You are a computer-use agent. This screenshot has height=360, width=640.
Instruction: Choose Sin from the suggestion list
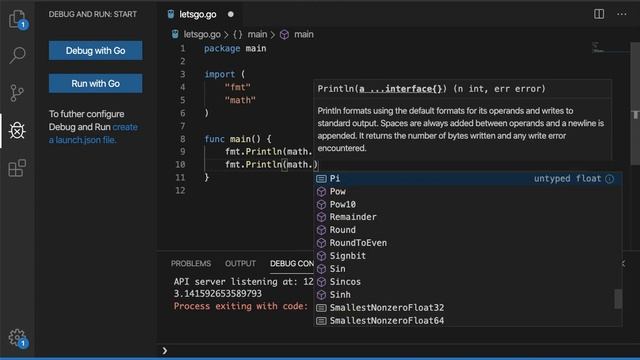coord(467,269)
